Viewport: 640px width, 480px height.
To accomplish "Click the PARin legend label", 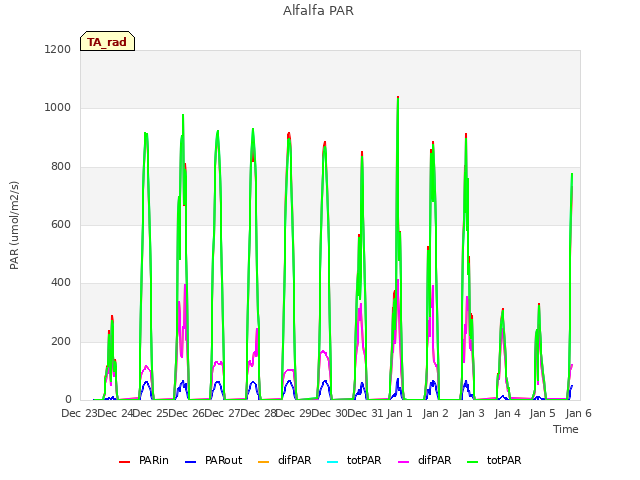I will tap(153, 460).
